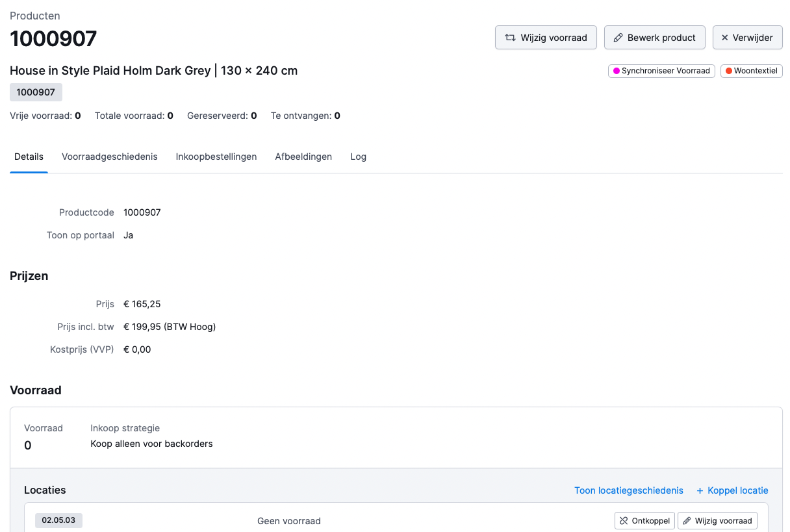790x532 pixels.
Task: Click the X icon in Verwijder button
Action: 725,38
